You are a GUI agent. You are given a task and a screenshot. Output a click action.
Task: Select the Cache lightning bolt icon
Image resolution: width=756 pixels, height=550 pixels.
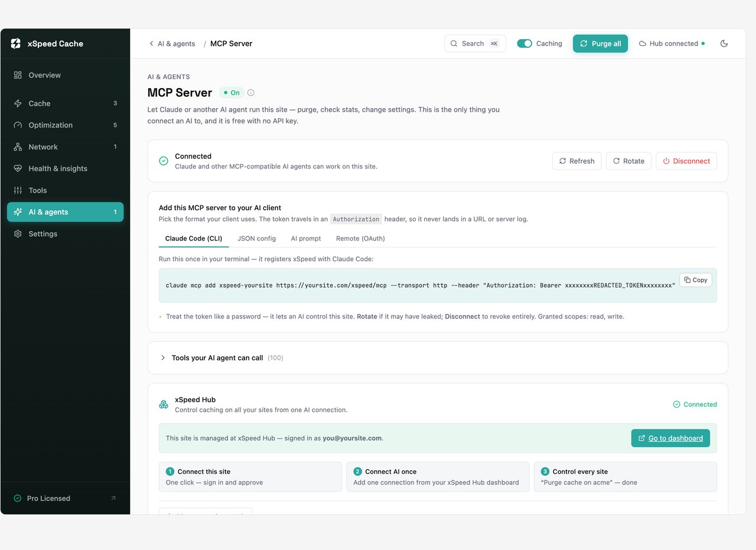click(x=18, y=103)
